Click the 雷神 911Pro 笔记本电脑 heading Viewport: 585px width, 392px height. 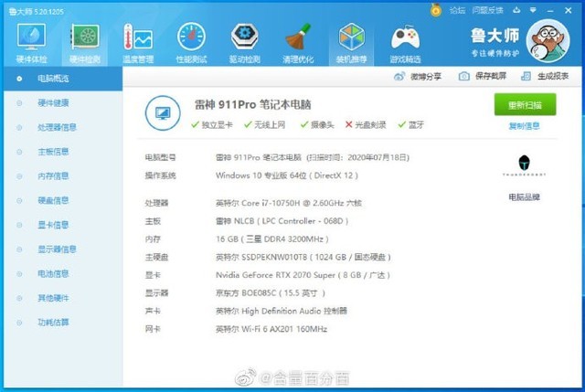[252, 105]
